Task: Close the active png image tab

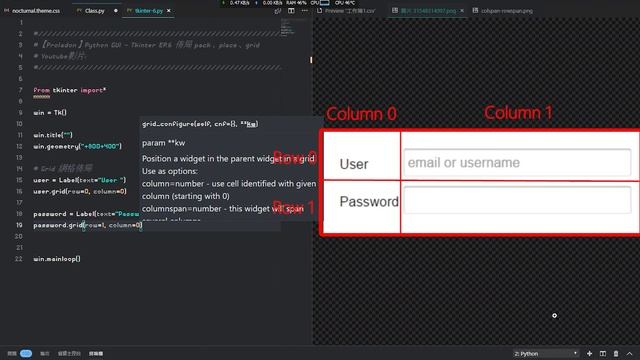Action: 462,11
